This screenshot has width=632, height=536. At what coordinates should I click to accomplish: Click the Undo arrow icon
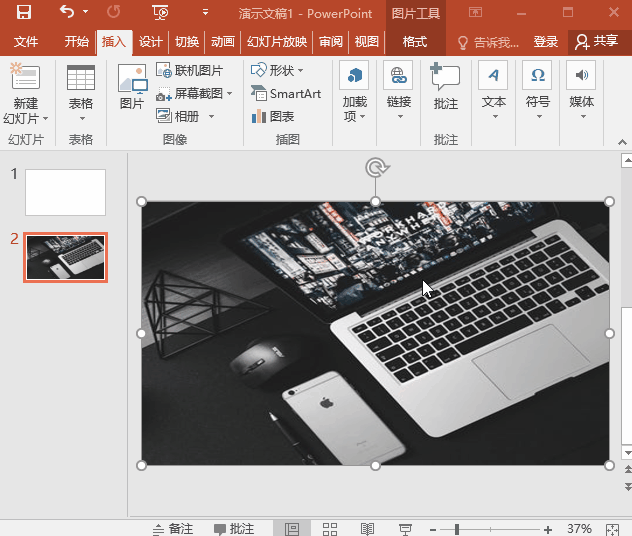(x=67, y=13)
